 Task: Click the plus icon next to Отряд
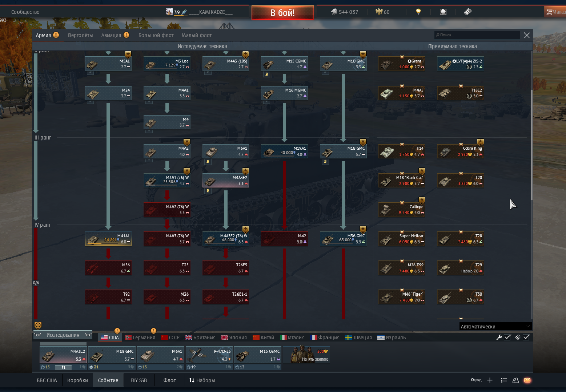click(x=490, y=380)
